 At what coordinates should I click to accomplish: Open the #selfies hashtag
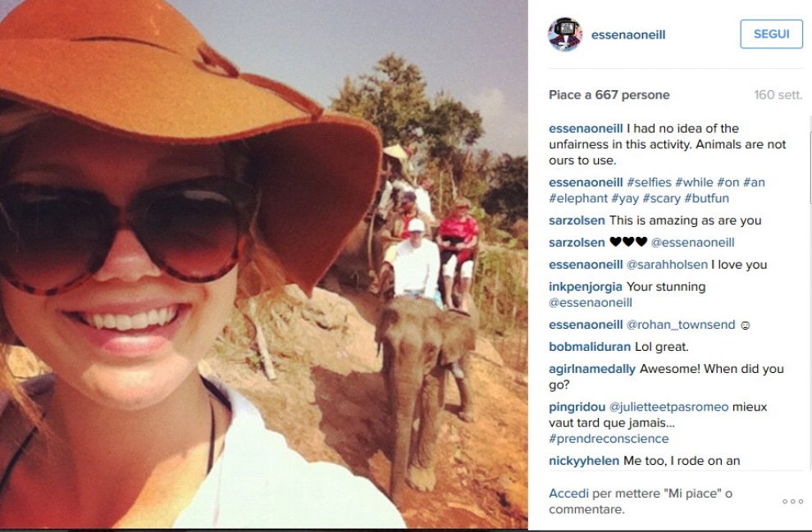pyautogui.click(x=649, y=182)
